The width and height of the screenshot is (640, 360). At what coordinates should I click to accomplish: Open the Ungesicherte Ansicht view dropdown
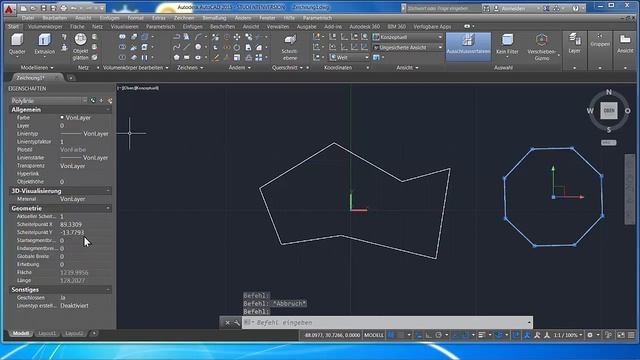coord(408,47)
